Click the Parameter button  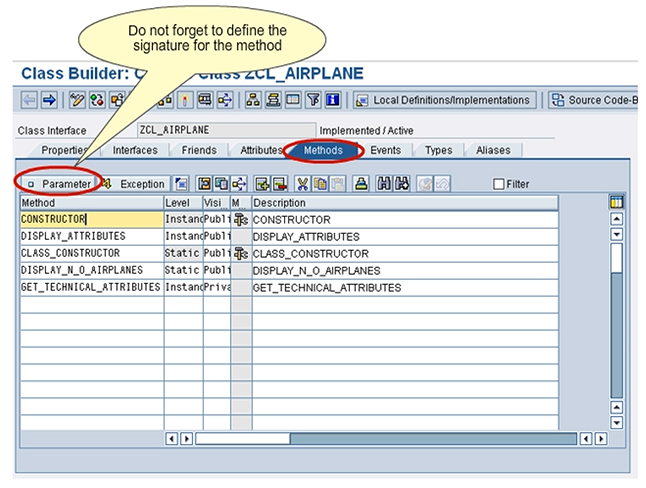pyautogui.click(x=59, y=184)
